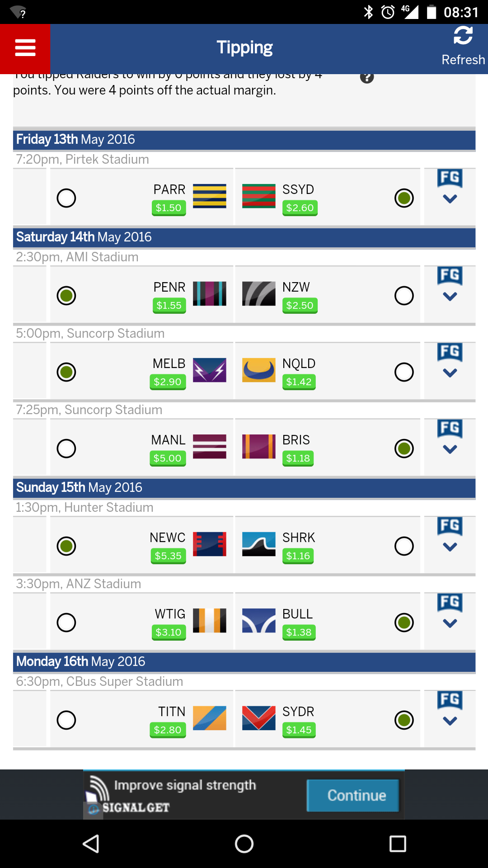
Task: Open the Android recent apps button
Action: pyautogui.click(x=398, y=844)
